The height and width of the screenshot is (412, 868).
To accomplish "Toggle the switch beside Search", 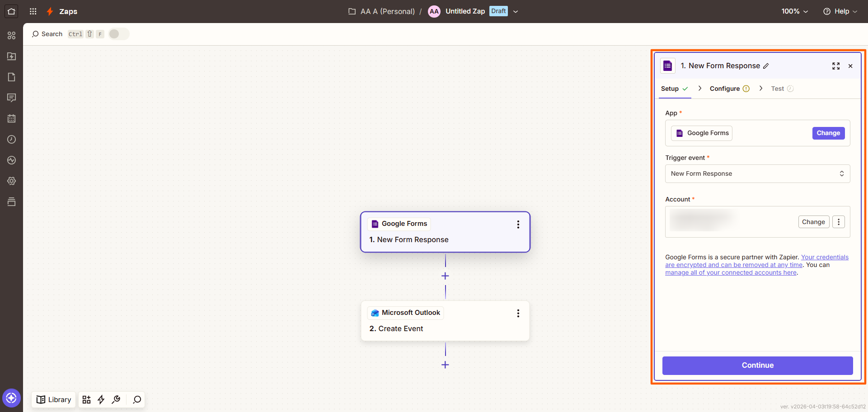I will (x=119, y=34).
